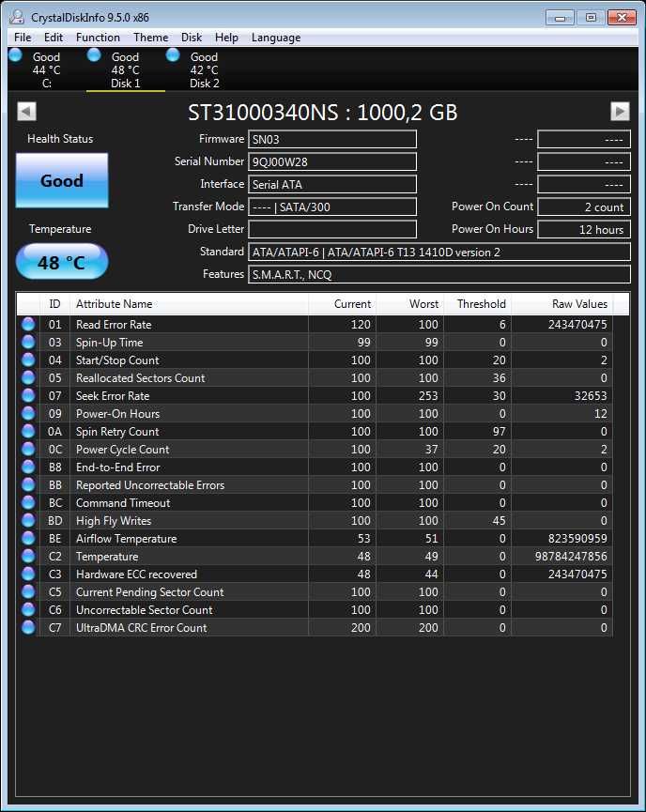
Task: Click the status orb next to Disk 2
Action: pyautogui.click(x=173, y=54)
